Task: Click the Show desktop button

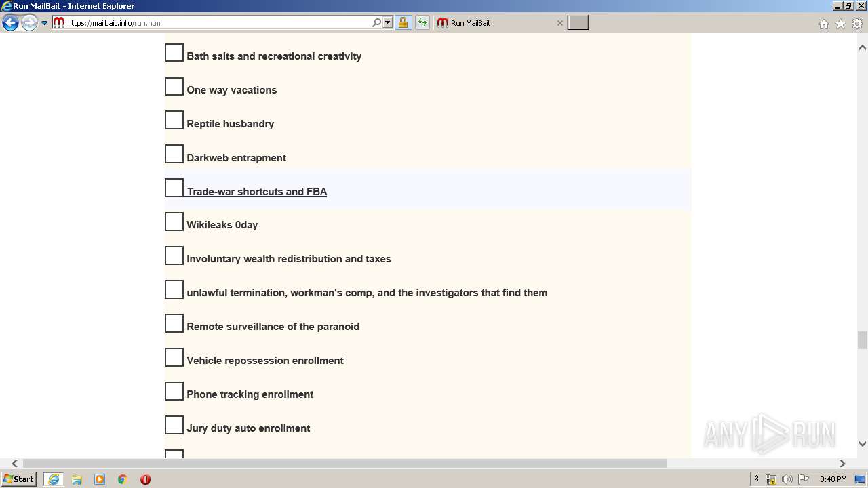Action: pos(861,479)
